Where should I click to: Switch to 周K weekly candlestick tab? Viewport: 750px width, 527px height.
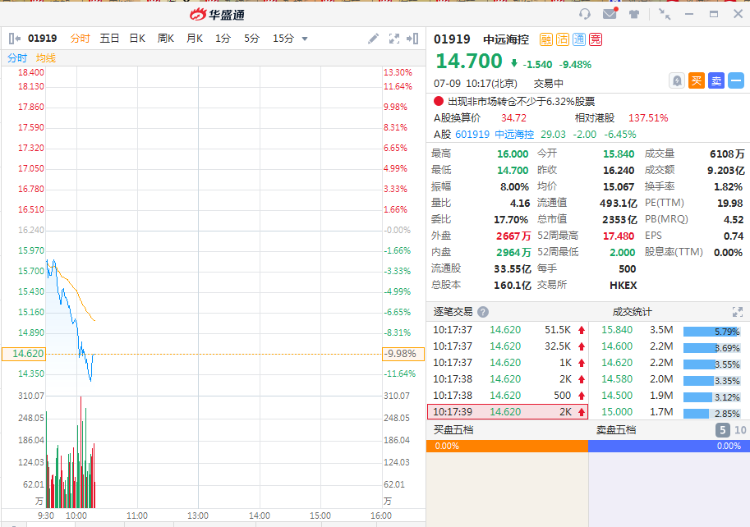pos(166,39)
